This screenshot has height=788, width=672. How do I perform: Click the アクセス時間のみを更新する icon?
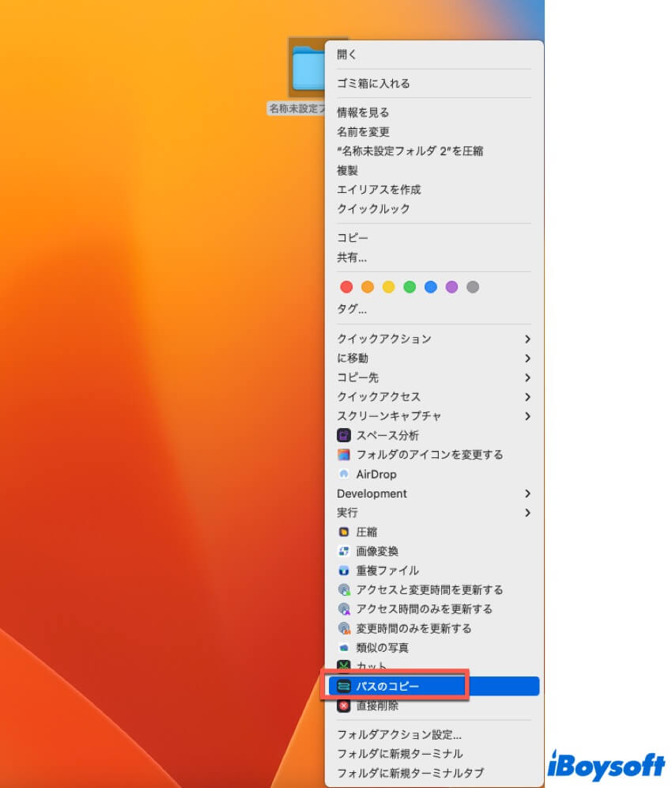click(x=344, y=609)
